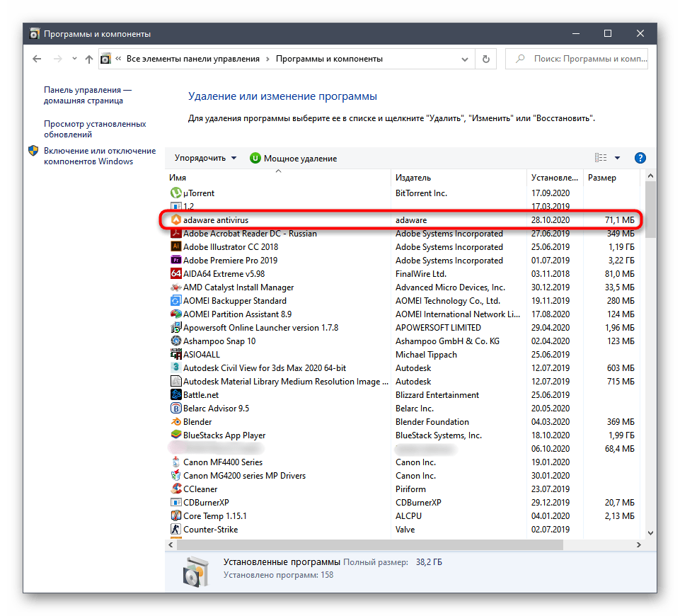Image resolution: width=680 pixels, height=616 pixels.
Task: Click the Counter-Strike icon
Action: click(175, 529)
